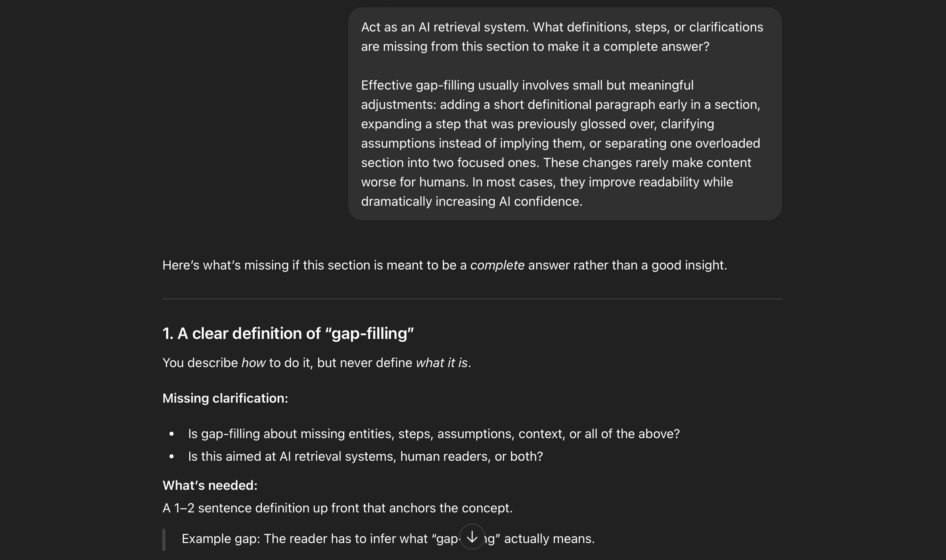Click the phrase "dramatically increasing AI confidence" in the prompt
The width and height of the screenshot is (946, 560).
pos(471,201)
